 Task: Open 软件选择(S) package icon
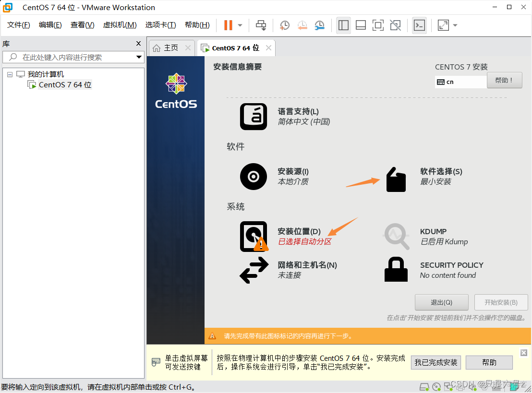tap(396, 179)
